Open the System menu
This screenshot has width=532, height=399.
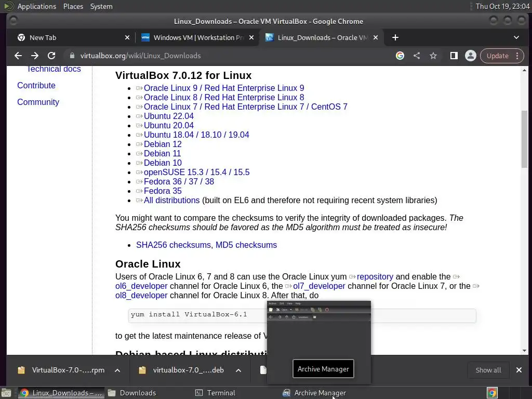click(101, 6)
